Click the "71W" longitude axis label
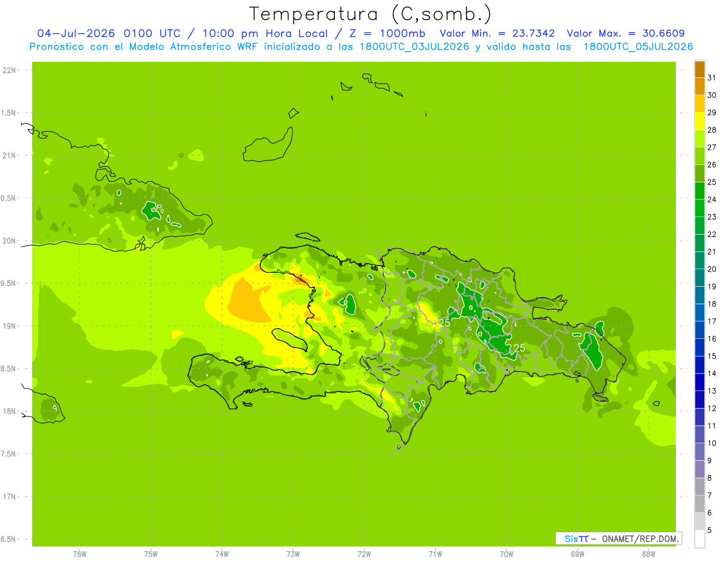The width and height of the screenshot is (728, 562). coord(435,554)
